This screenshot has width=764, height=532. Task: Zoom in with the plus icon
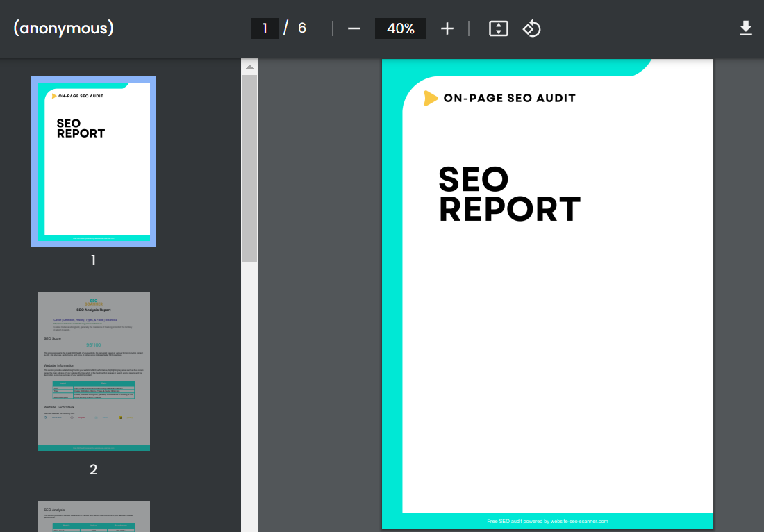pyautogui.click(x=447, y=28)
